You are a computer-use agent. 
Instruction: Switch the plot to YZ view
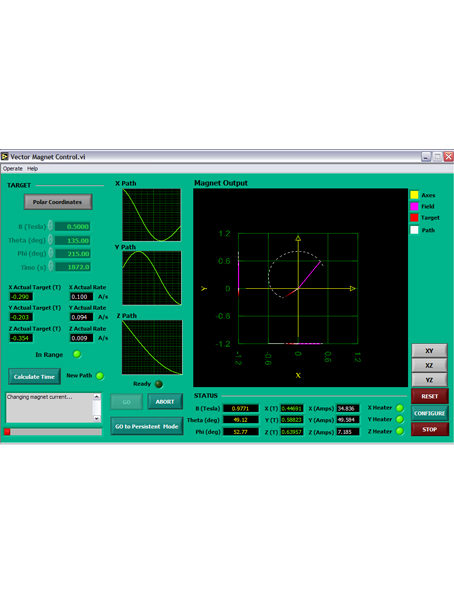point(429,380)
